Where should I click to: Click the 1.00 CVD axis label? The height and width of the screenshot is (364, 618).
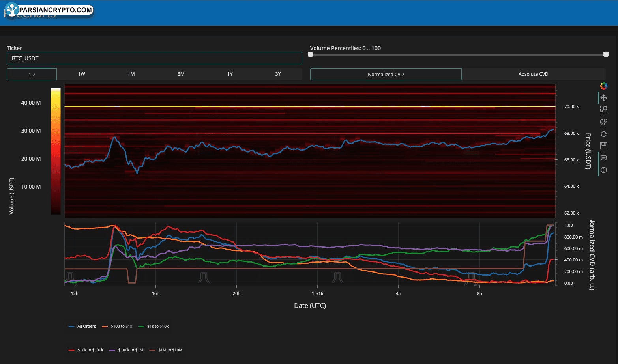click(568, 225)
